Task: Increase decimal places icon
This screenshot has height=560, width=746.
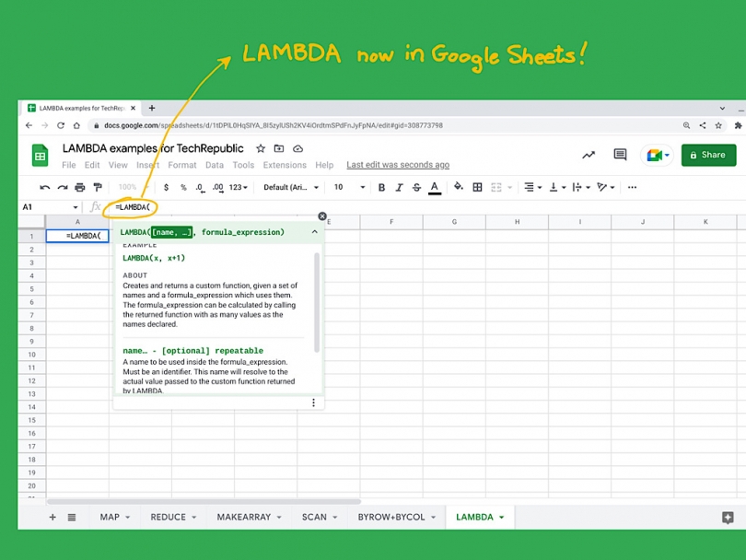Action: [219, 187]
